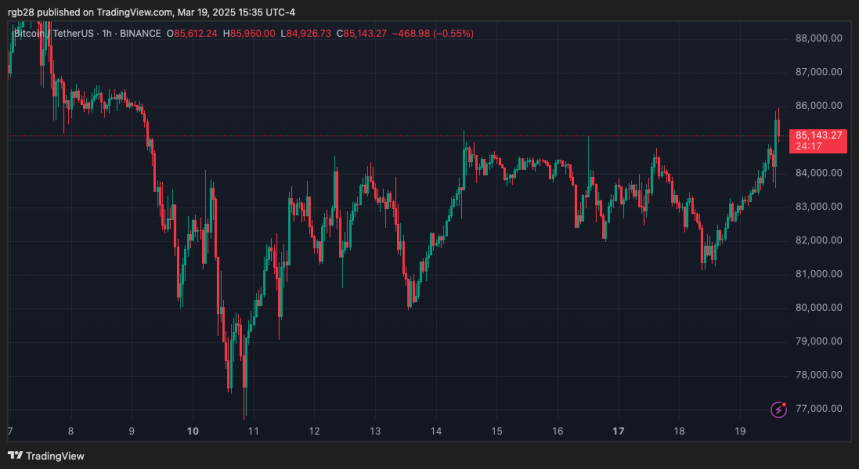The width and height of the screenshot is (859, 469).
Task: Click the purple lightning bolt icon
Action: click(x=779, y=409)
